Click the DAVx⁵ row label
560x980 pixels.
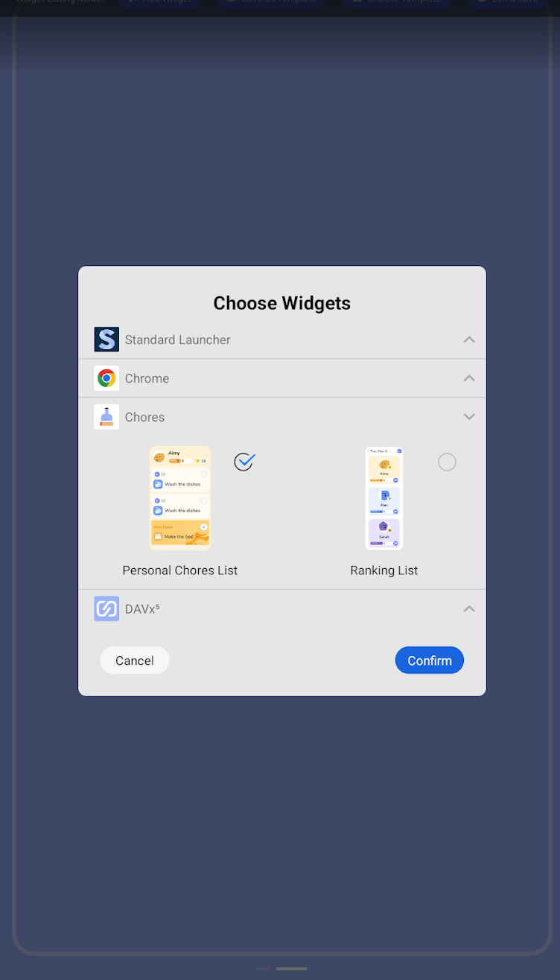point(142,608)
